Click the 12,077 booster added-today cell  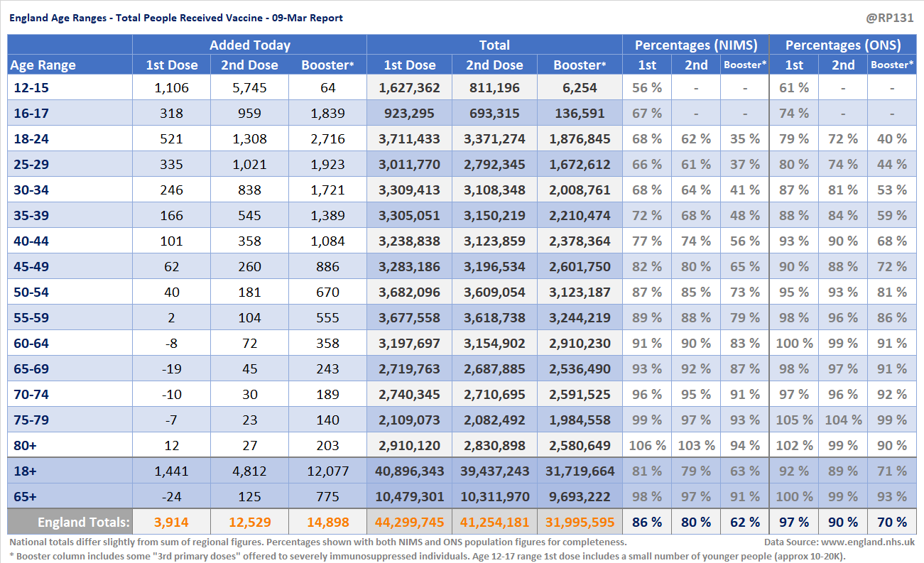point(327,471)
